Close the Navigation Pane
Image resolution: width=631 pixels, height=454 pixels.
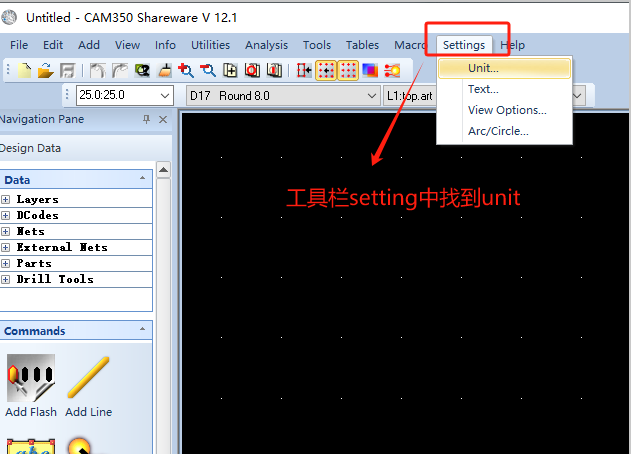[x=163, y=119]
